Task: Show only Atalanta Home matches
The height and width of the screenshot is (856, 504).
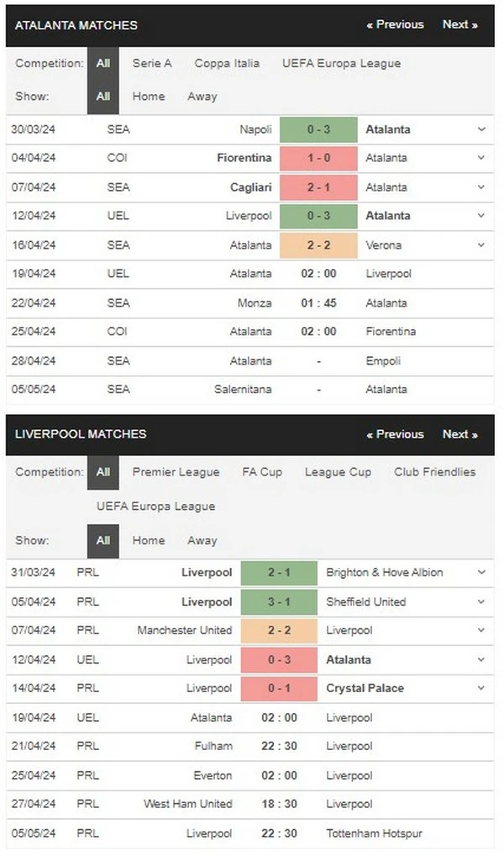Action: coord(149,96)
